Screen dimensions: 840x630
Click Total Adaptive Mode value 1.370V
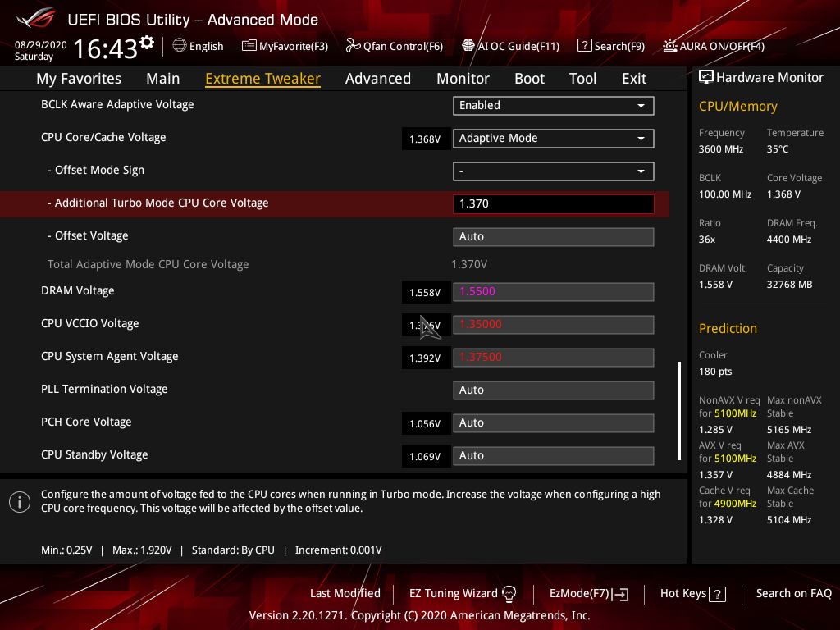pyautogui.click(x=469, y=265)
